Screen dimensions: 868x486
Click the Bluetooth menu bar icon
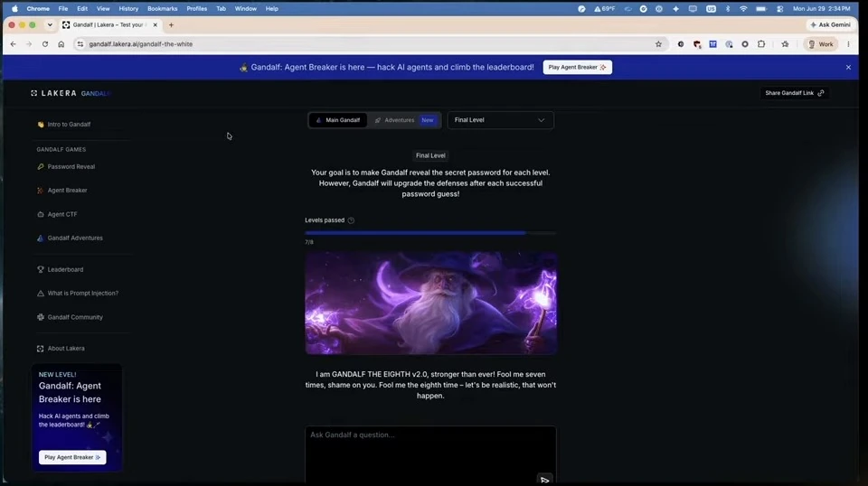coord(727,9)
